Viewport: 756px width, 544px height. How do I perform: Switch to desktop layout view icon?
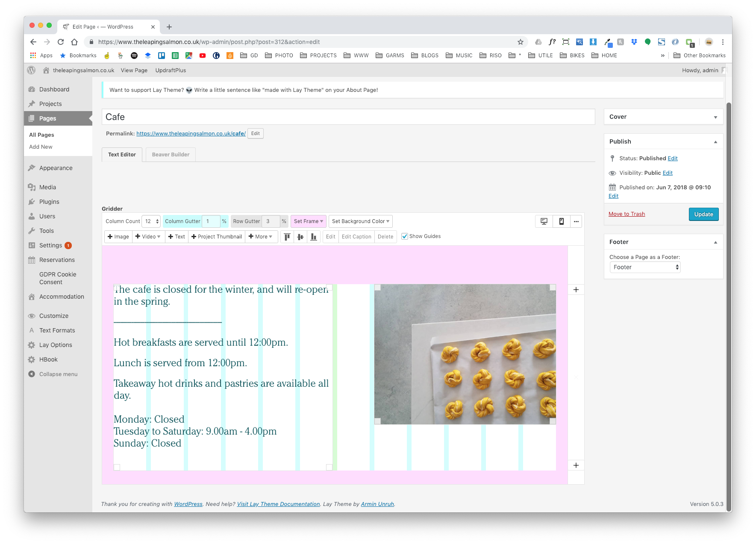coord(544,221)
